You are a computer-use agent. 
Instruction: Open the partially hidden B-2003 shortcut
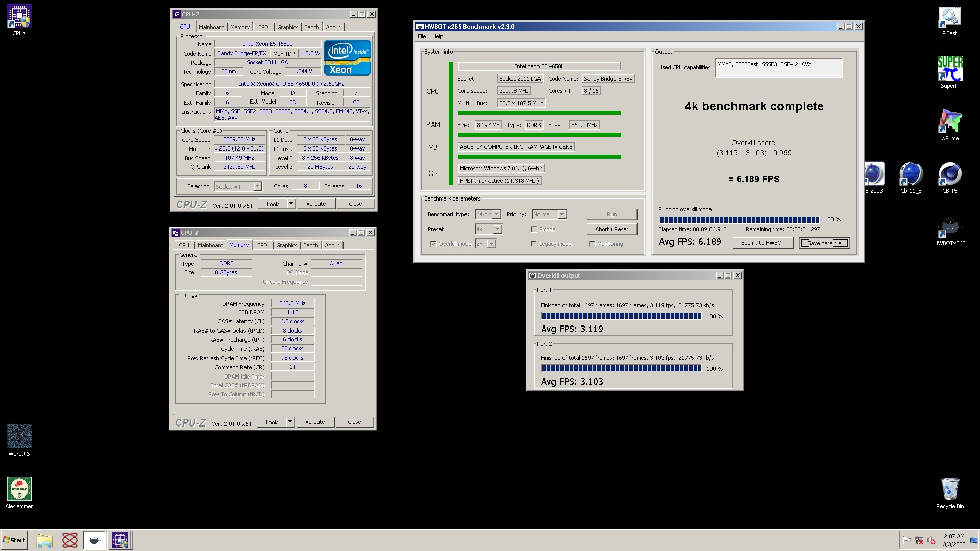coord(874,178)
